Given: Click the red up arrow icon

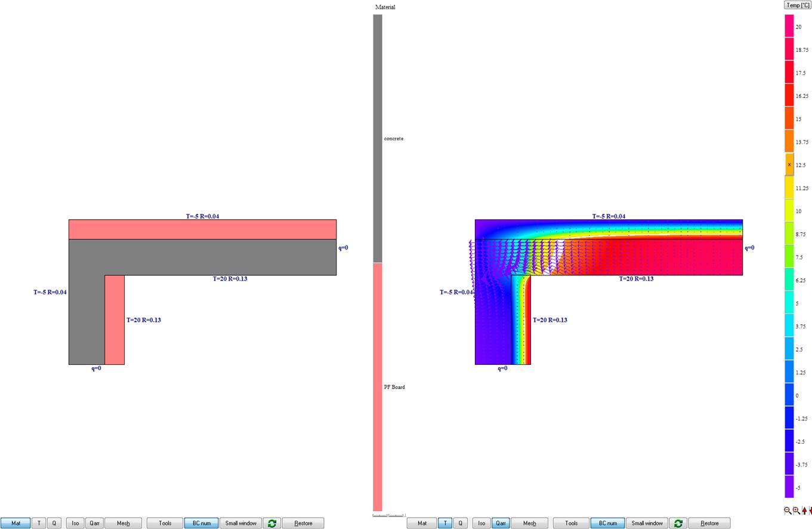Looking at the screenshot, I should (804, 510).
